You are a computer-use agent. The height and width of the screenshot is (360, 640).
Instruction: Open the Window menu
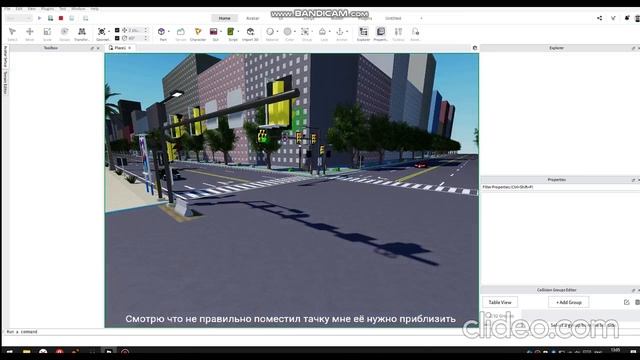78,9
